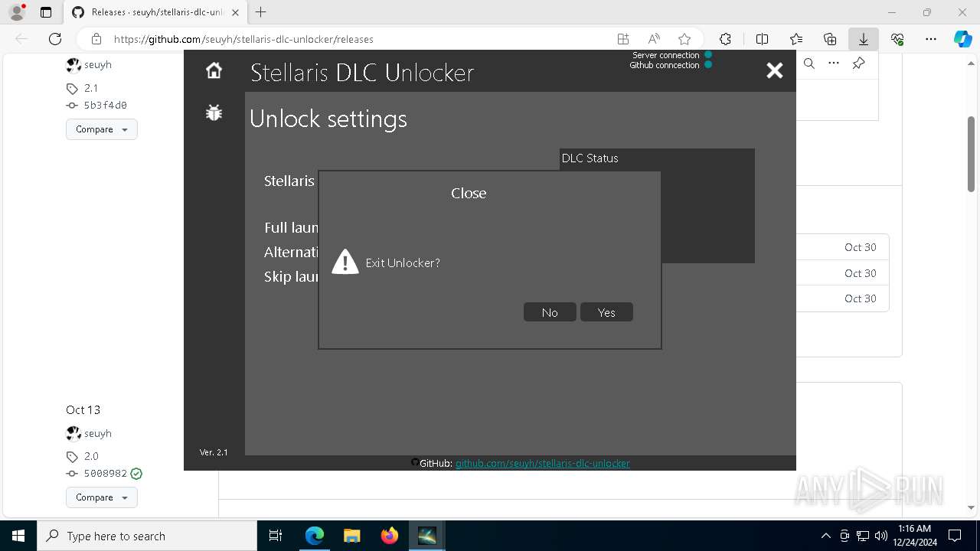Add page to favorites with star icon
The image size is (980, 551).
pyautogui.click(x=684, y=39)
